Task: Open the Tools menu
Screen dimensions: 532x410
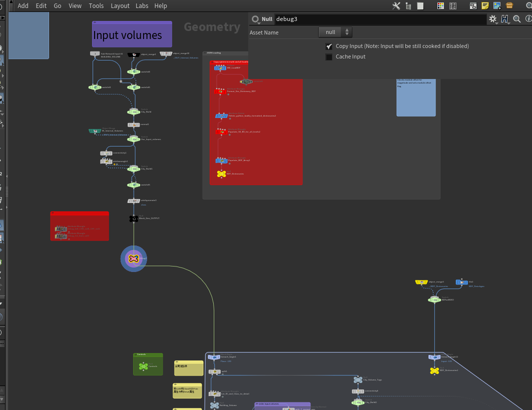Action: coord(96,6)
